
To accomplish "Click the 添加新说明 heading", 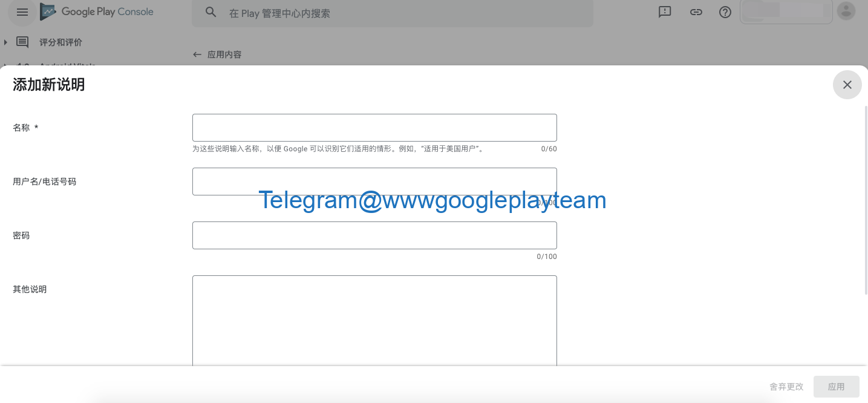I will (x=49, y=85).
